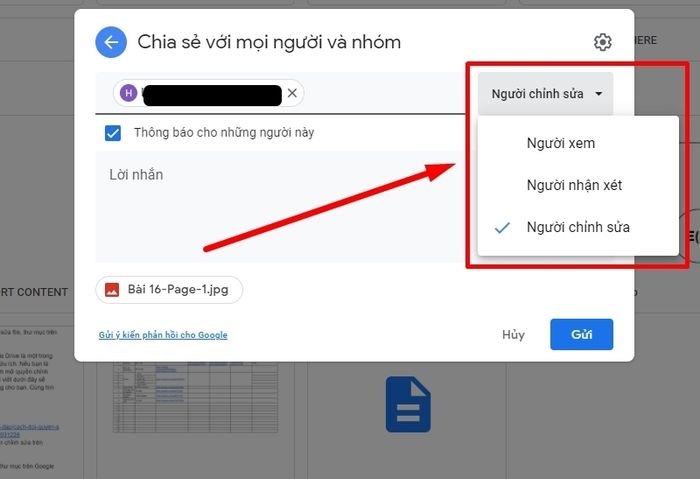Click the spreadsheet thumbnail behind the dialog
The image size is (700, 479).
point(195,397)
